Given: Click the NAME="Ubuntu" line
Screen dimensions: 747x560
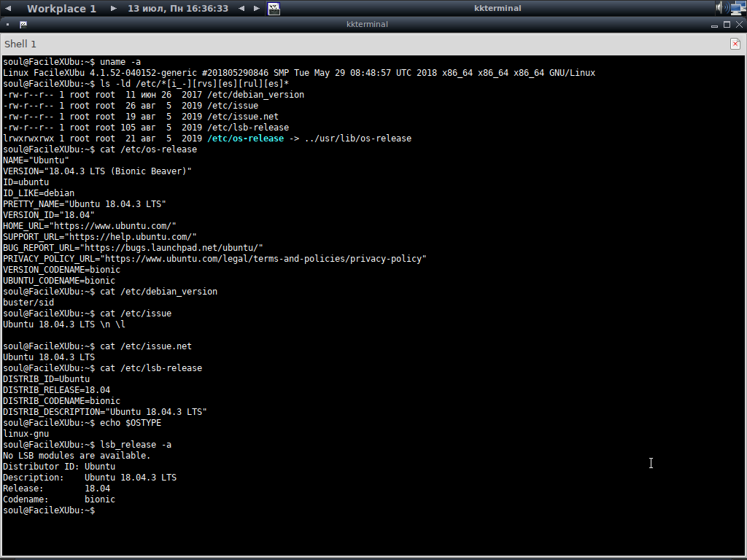Looking at the screenshot, I should click(36, 160).
